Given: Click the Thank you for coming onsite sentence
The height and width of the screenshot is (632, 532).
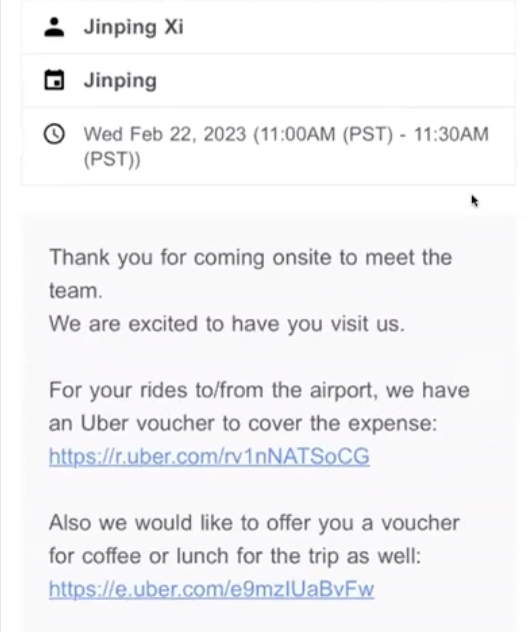Looking at the screenshot, I should [x=250, y=258].
